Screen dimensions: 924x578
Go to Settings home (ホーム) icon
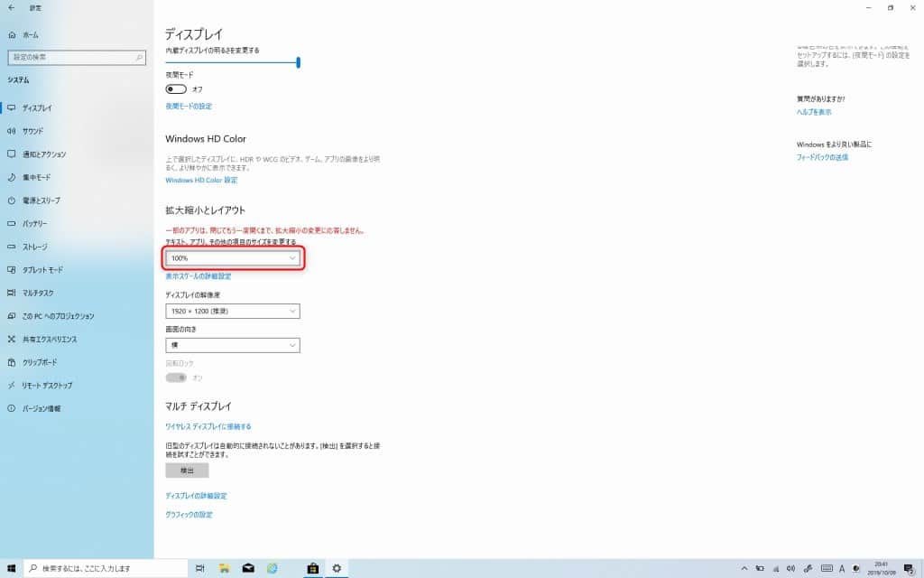[12, 34]
